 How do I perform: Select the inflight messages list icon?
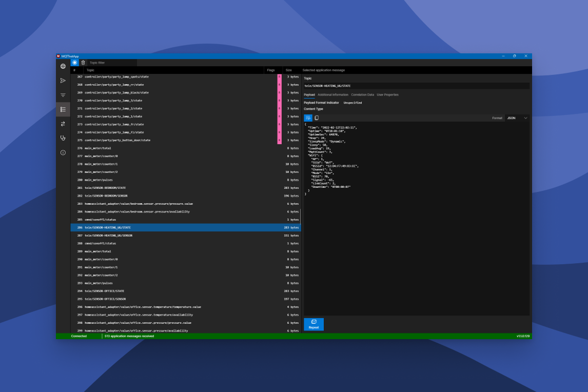(x=63, y=109)
